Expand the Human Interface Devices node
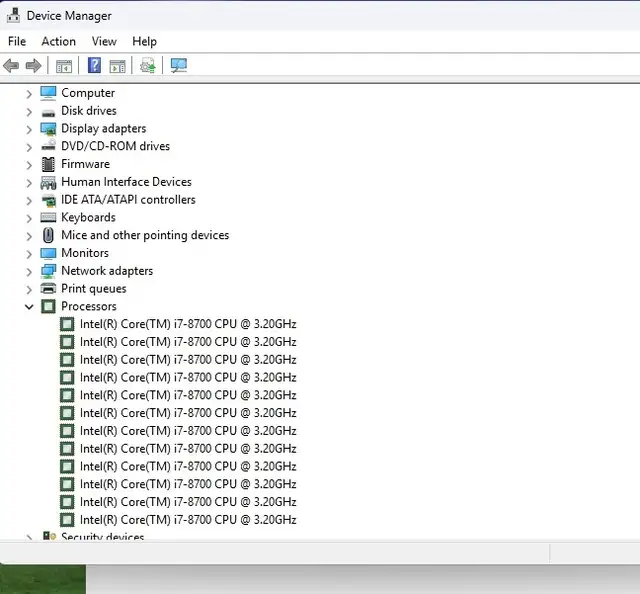 point(29,183)
